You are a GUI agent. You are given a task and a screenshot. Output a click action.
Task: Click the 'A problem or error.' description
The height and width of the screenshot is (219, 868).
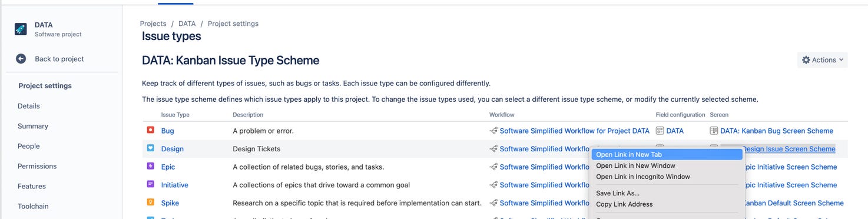[263, 131]
